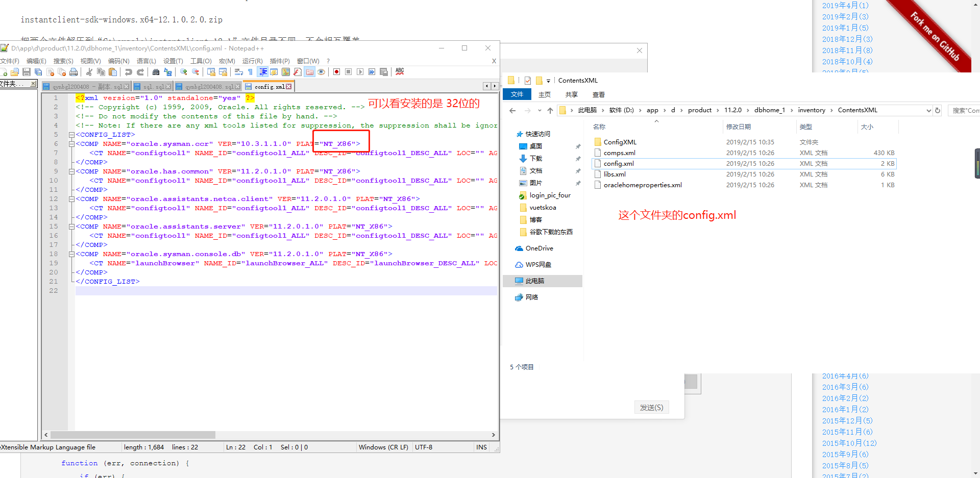Open the 文件(F) menu in Notepad++

10,61
